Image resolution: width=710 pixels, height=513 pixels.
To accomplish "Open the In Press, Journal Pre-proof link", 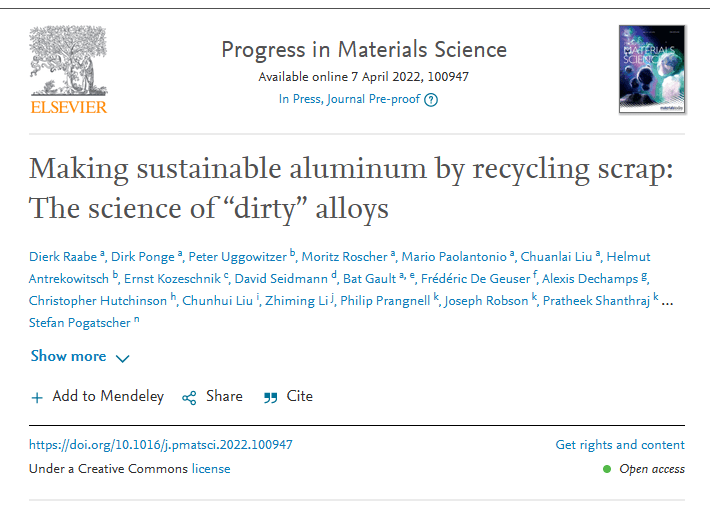I will 349,99.
